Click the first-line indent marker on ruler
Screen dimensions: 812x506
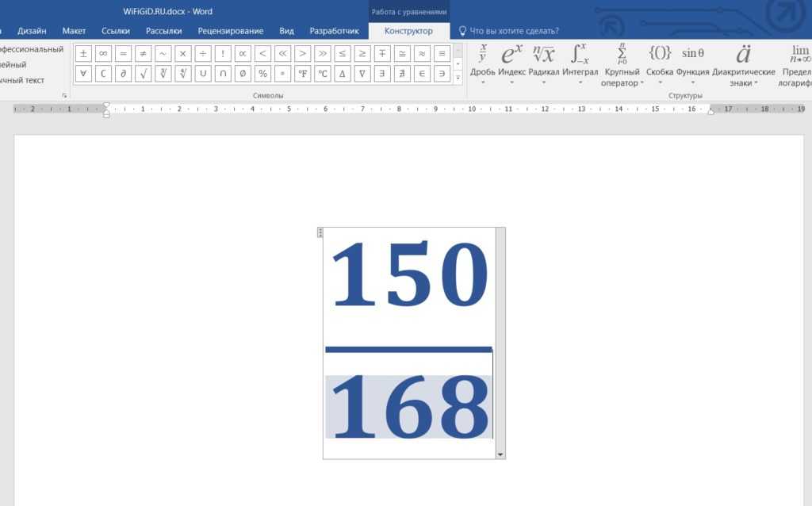106,105
